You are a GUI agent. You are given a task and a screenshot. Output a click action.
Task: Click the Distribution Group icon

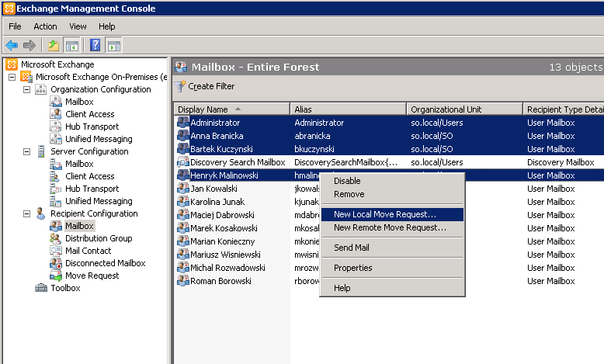coord(56,238)
